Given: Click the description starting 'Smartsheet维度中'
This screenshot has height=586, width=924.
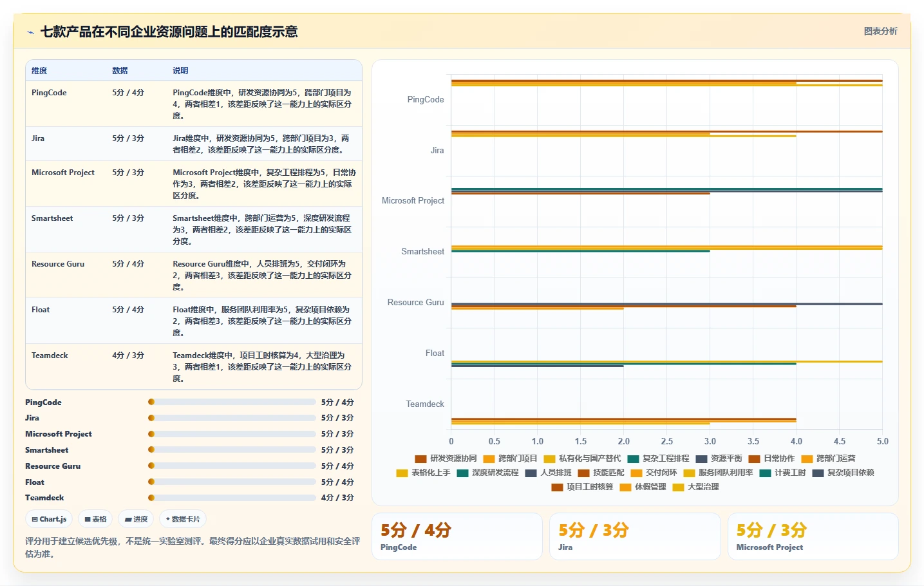Looking at the screenshot, I should pos(263,230).
